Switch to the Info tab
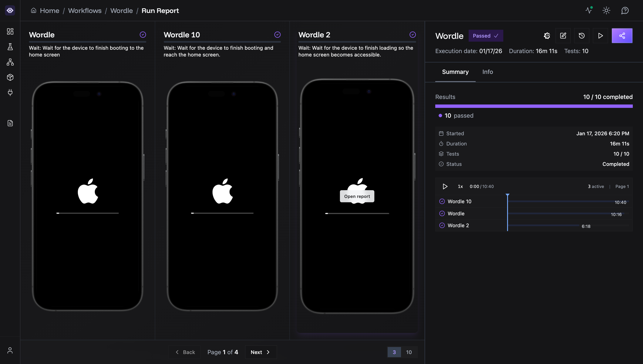643x364 pixels. pyautogui.click(x=487, y=72)
